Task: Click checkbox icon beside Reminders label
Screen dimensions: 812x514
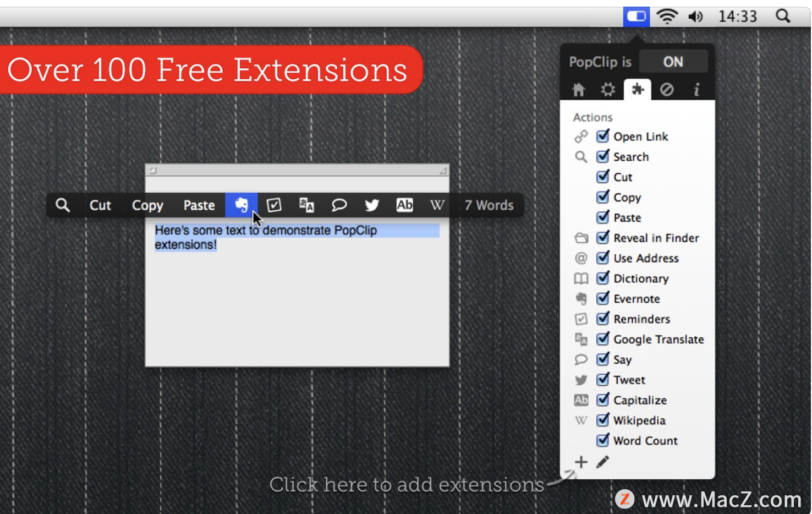Action: 581,319
